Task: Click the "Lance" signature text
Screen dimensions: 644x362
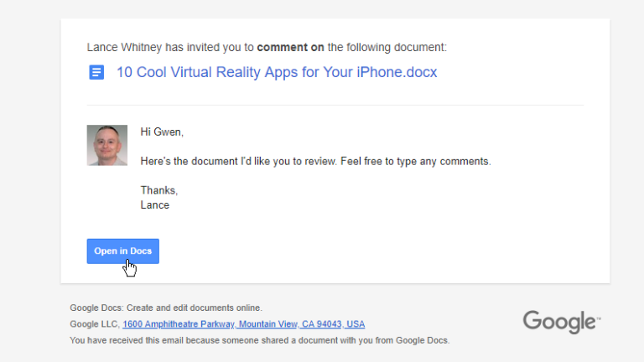Action: (x=155, y=205)
